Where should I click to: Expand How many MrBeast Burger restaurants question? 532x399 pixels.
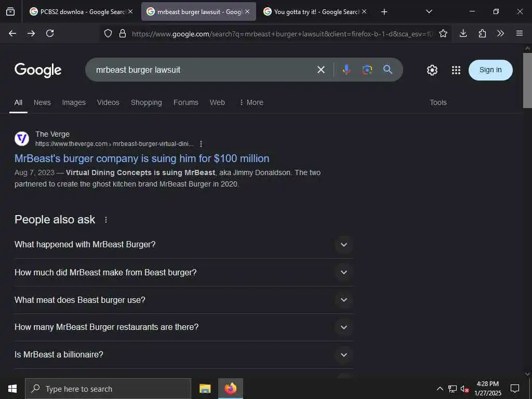(x=183, y=327)
